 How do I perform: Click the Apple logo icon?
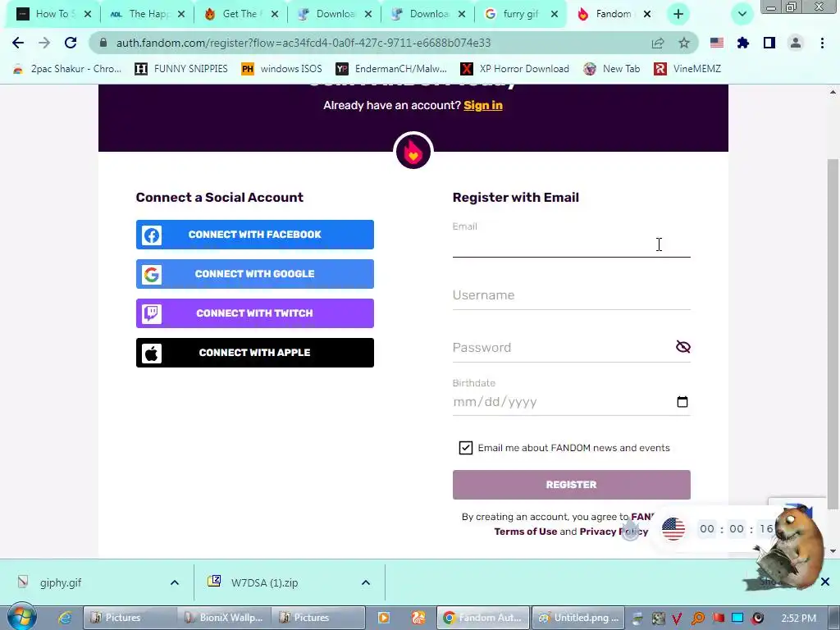point(152,353)
